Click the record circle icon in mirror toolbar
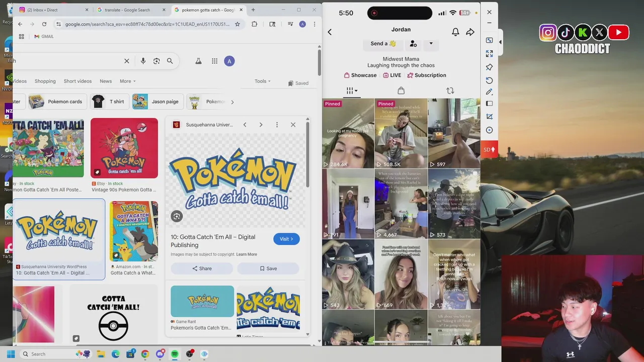Image resolution: width=644 pixels, height=362 pixels. pyautogui.click(x=489, y=130)
